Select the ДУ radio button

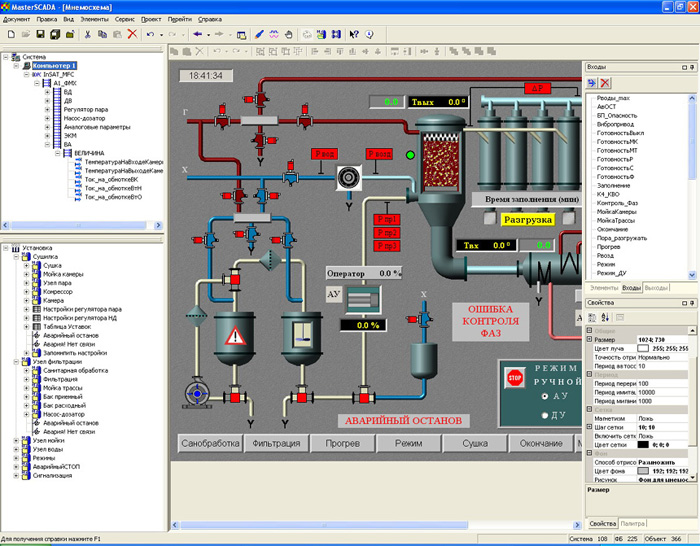545,415
